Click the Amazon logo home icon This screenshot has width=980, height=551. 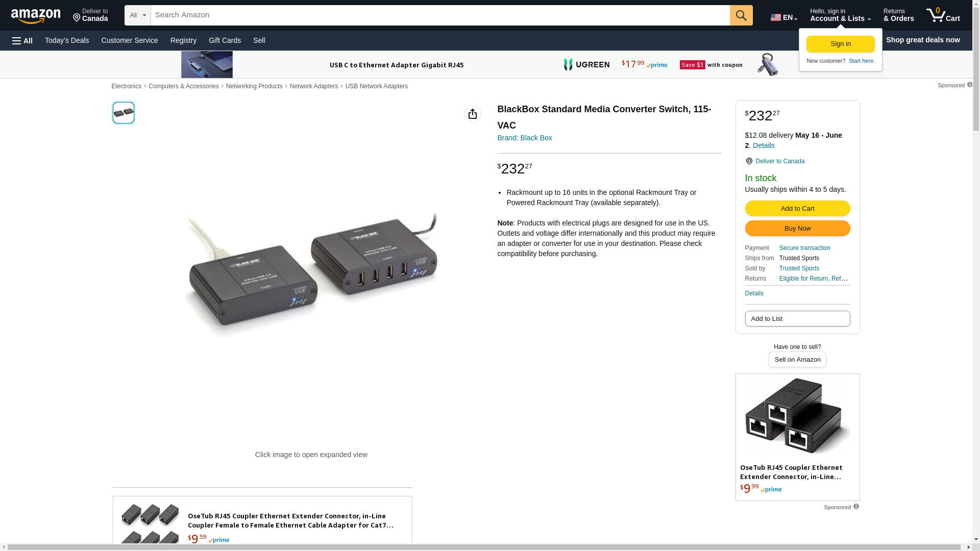tap(36, 16)
